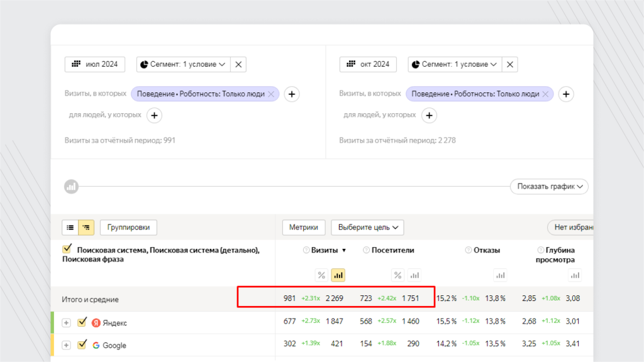The width and height of the screenshot is (644, 362).
Task: Expand the Показать график dropdown
Action: [549, 186]
